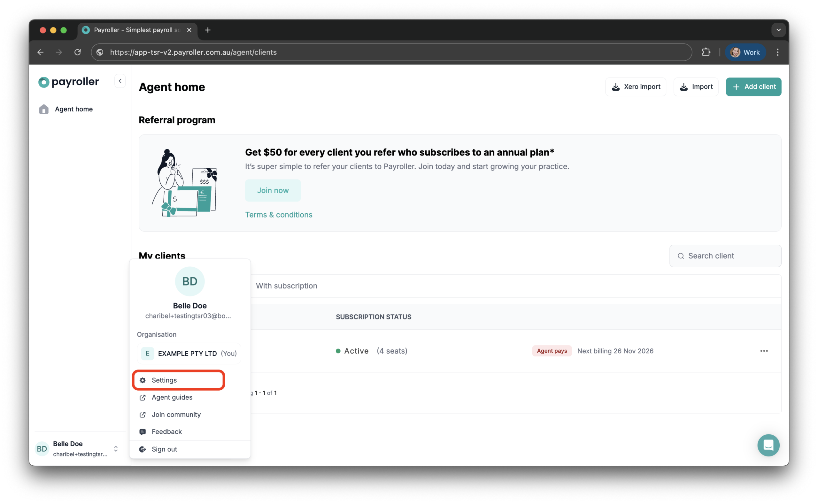
Task: Click the Agent home house icon
Action: (44, 109)
